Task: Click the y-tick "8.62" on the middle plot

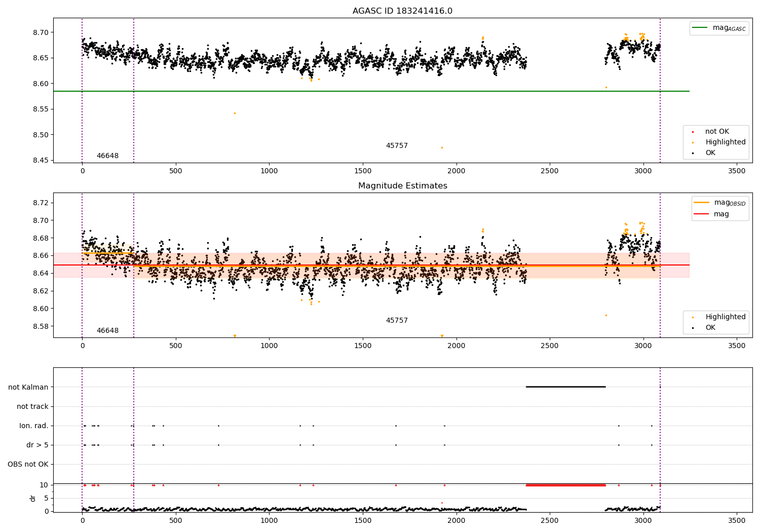Action: pos(40,291)
